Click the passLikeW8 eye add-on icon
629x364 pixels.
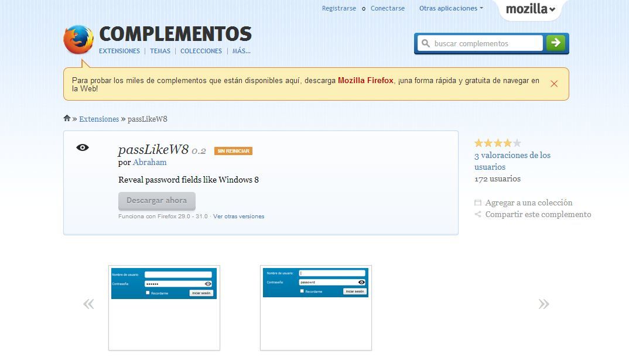[83, 147]
